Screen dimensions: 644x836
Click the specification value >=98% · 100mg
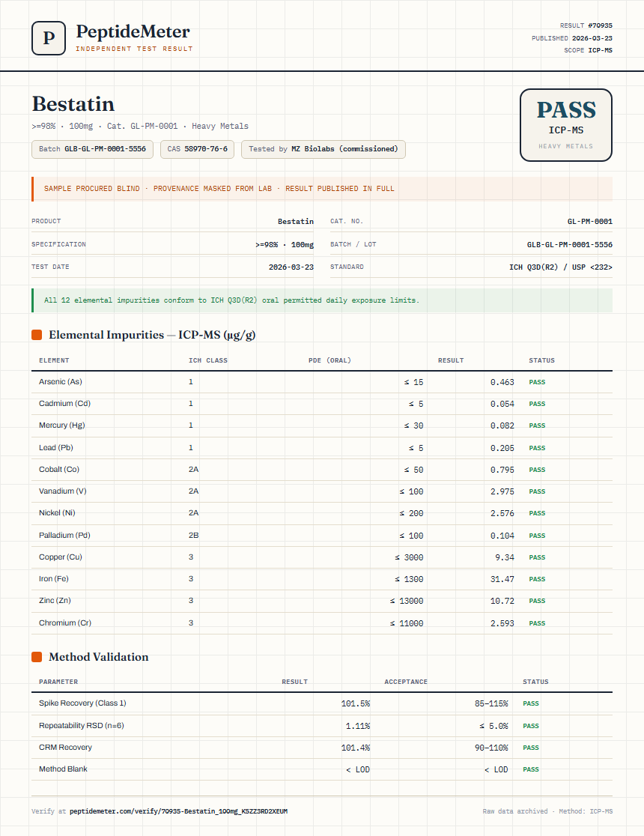pos(285,245)
